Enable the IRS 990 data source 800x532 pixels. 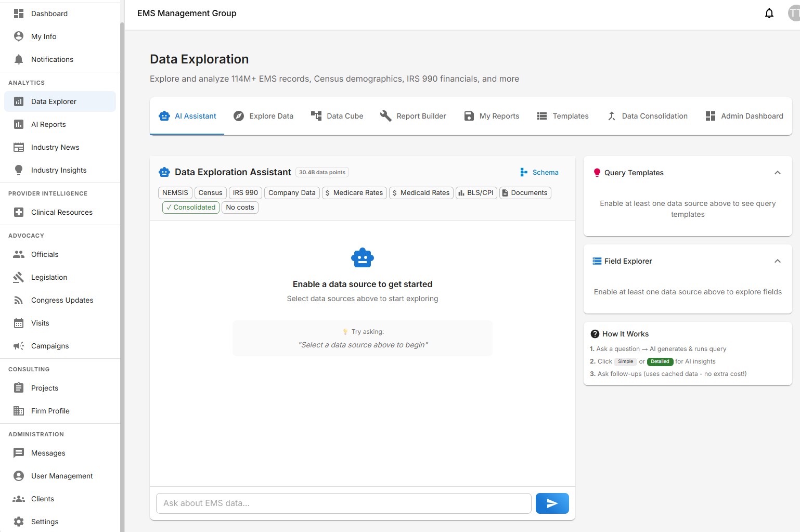(246, 193)
